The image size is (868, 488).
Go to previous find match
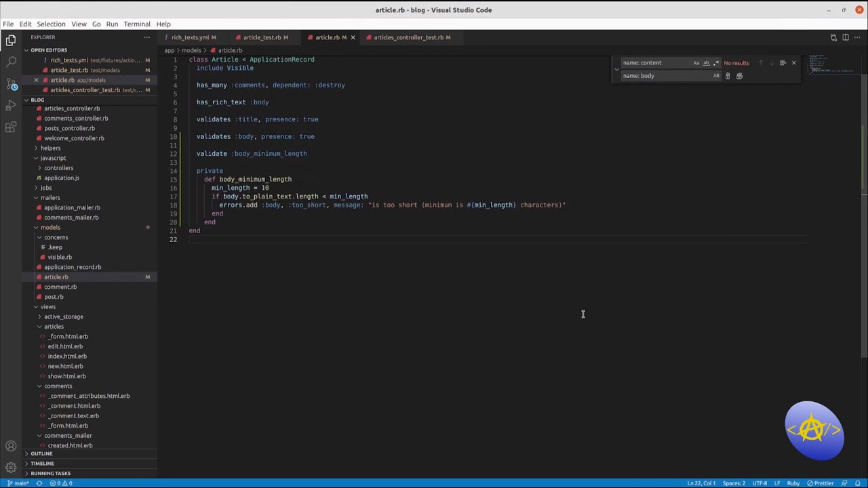pos(760,63)
